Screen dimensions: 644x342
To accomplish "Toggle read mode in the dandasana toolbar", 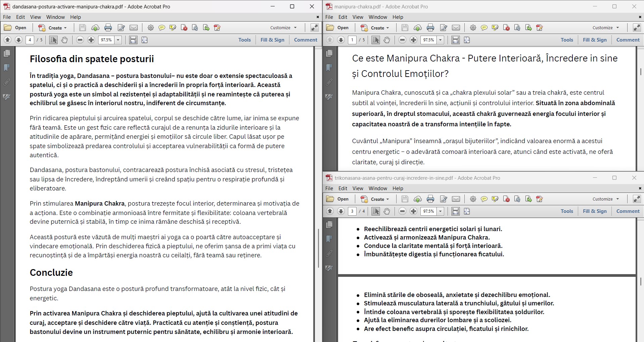I will pos(315,28).
